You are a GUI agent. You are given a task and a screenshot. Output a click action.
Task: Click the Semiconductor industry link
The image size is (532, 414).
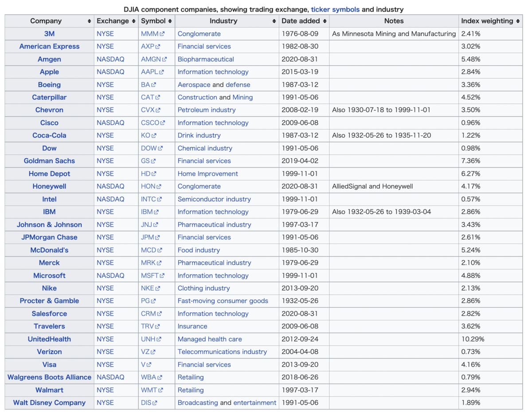pos(214,199)
